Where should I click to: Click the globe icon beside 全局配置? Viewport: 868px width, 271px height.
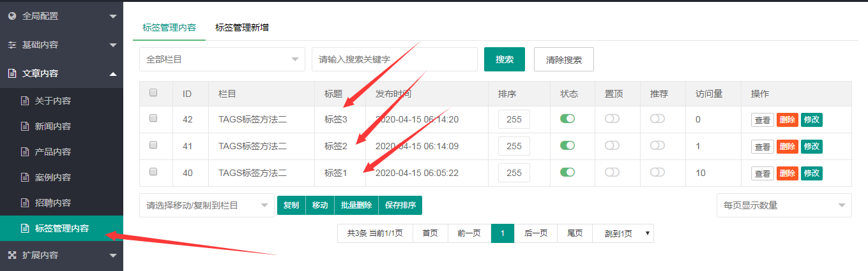11,16
